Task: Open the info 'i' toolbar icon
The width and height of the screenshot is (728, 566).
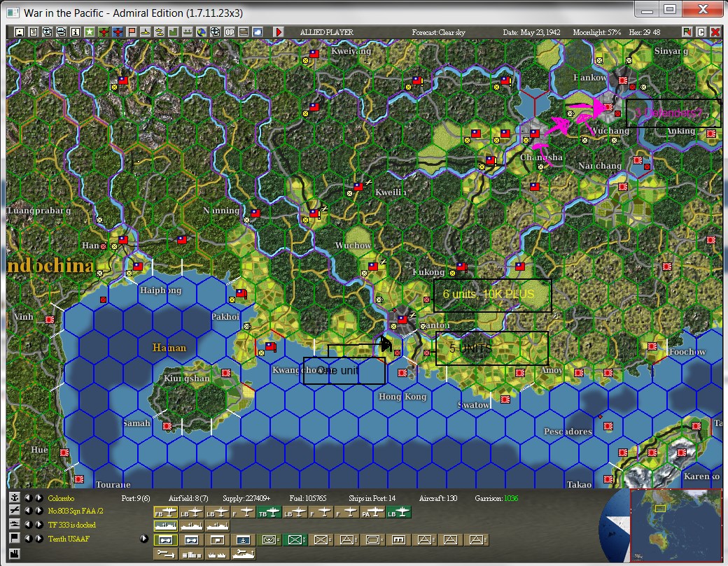Action: (x=75, y=32)
